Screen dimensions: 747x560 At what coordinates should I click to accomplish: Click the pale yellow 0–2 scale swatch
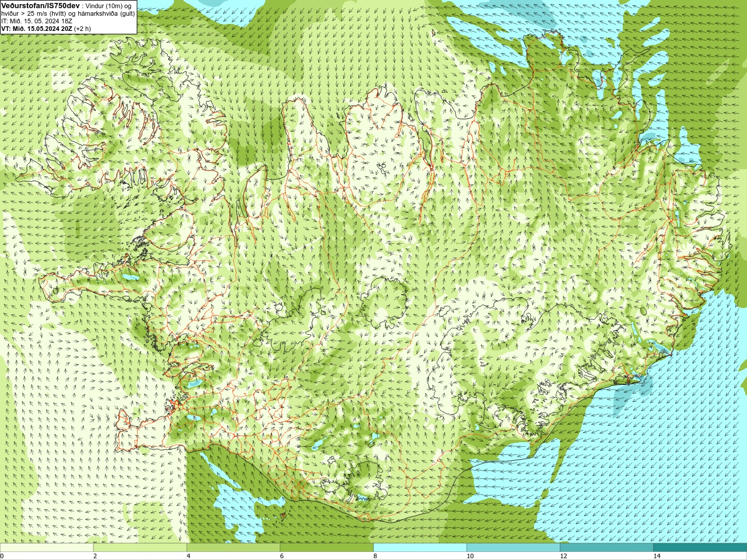[x=47, y=548]
